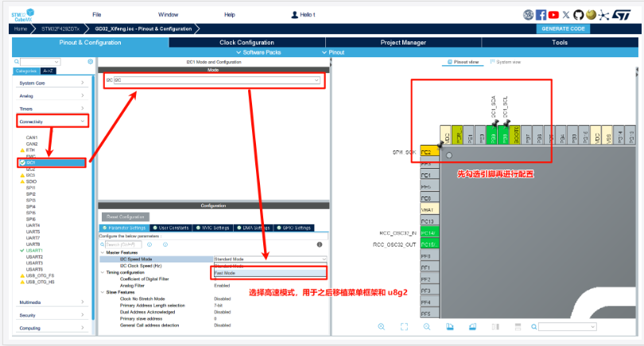
Task: Click the ETH warning triangle icon
Action: click(x=22, y=150)
